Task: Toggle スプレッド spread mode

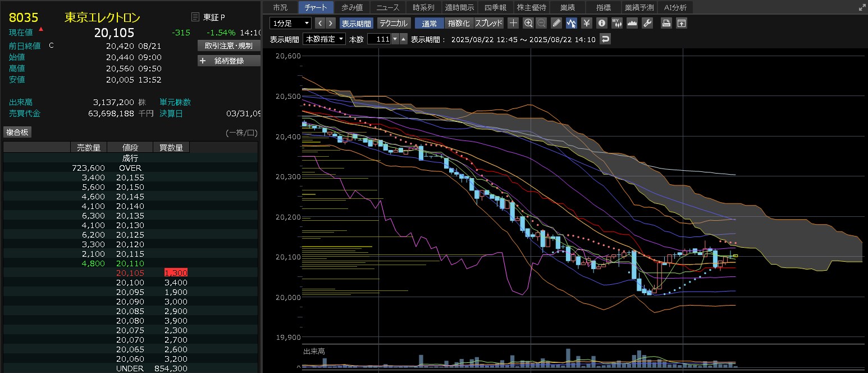Action: tap(488, 23)
